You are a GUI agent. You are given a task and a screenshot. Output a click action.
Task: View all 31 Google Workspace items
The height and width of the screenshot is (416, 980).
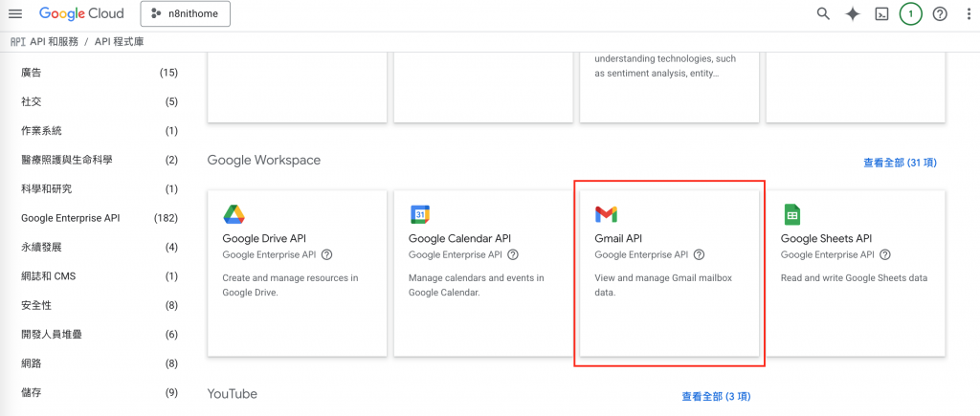click(899, 163)
